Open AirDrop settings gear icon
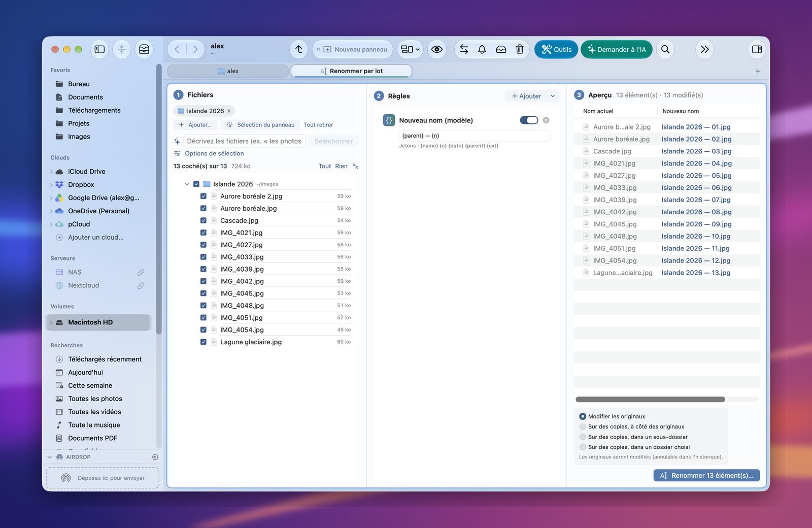Image resolution: width=812 pixels, height=528 pixels. coord(155,457)
